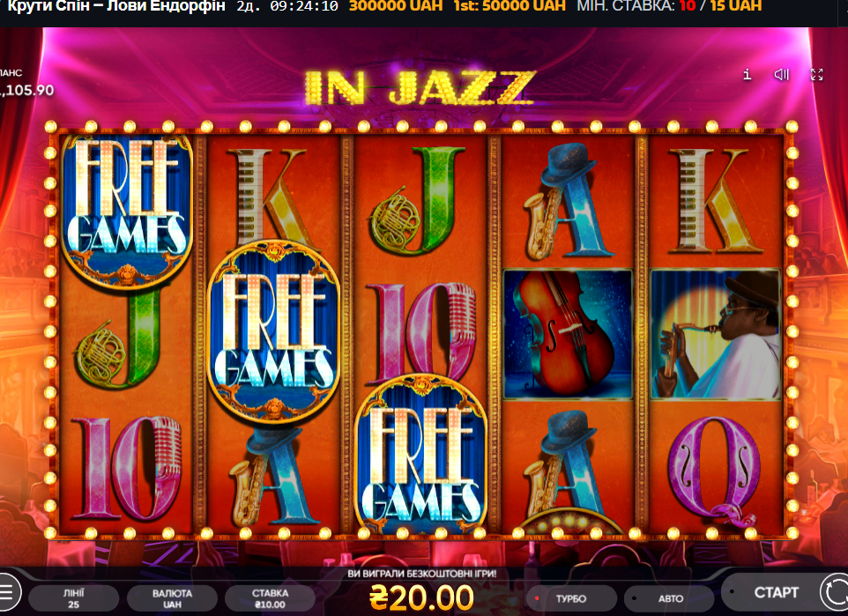848x616 pixels.
Task: Open the game info icon
Action: point(747,74)
